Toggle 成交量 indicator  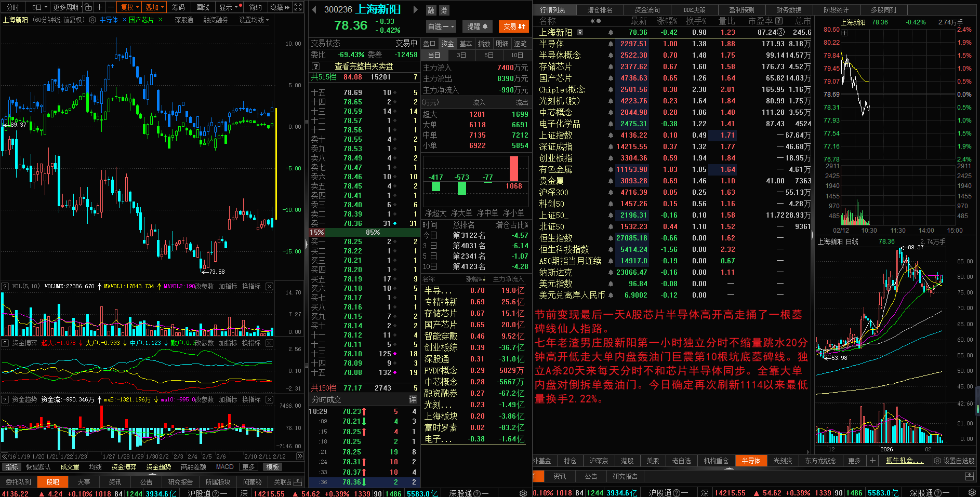coord(70,467)
